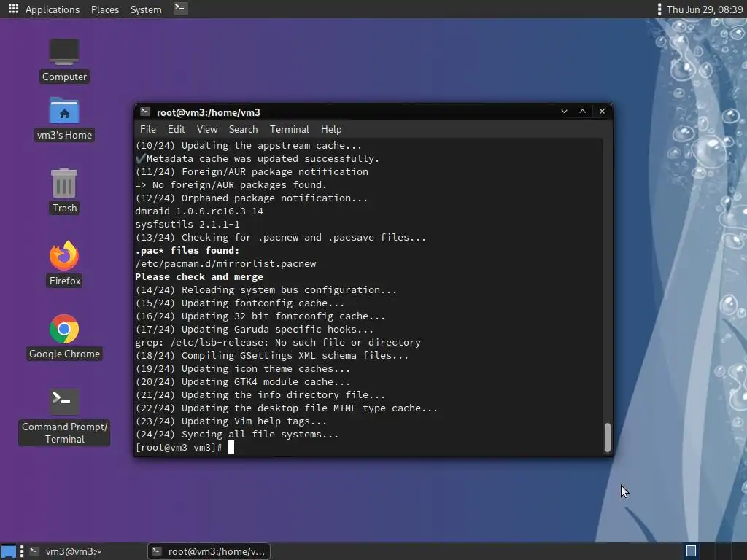Viewport: 747px width, 560px height.
Task: Click '(20/24) Updating GTK4 module cache...' line
Action: [x=243, y=381]
